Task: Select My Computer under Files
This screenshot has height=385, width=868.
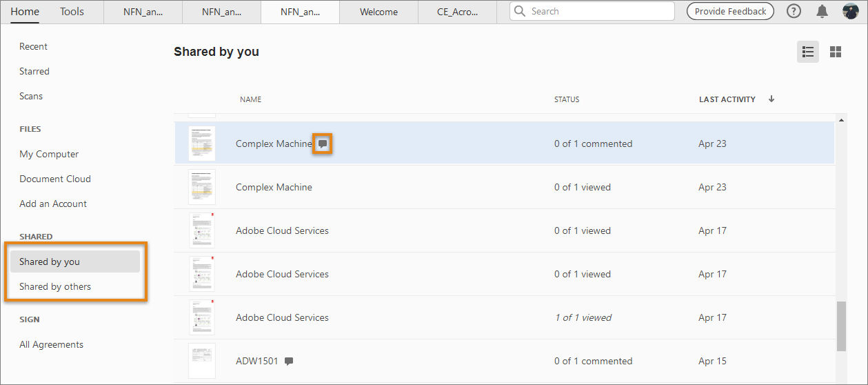Action: [x=49, y=154]
